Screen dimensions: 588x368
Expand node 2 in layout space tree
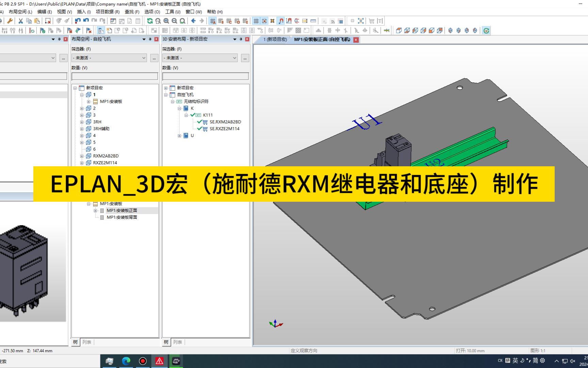(82, 108)
